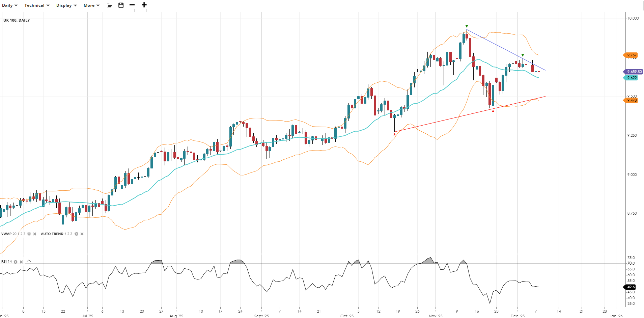This screenshot has height=318, width=644.
Task: Save chart using the floppy disk icon
Action: click(x=121, y=5)
